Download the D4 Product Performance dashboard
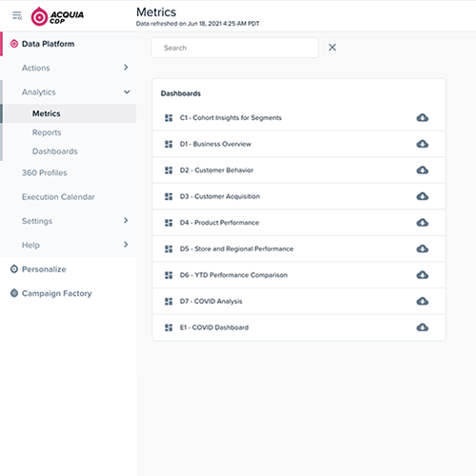The image size is (476, 476). tap(423, 223)
